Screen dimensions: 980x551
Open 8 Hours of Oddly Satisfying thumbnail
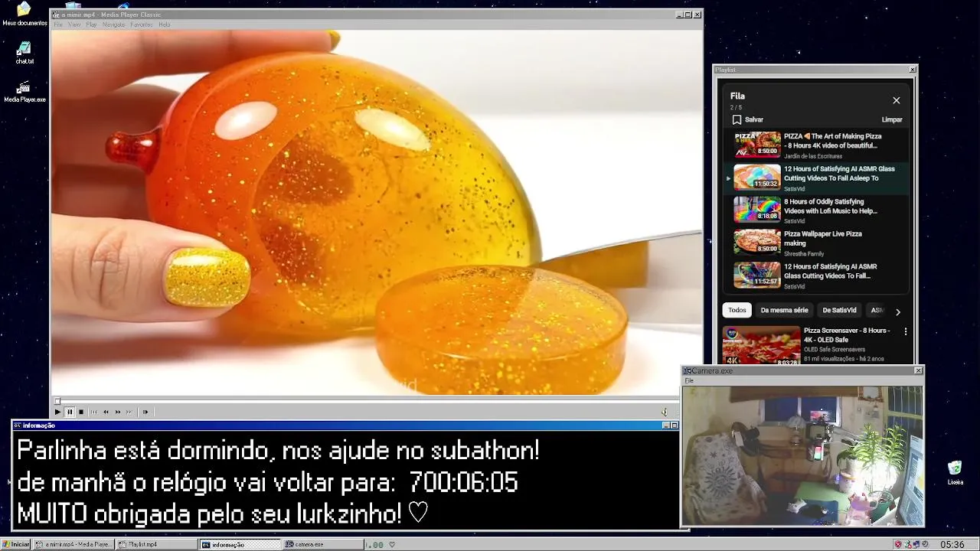[757, 210]
